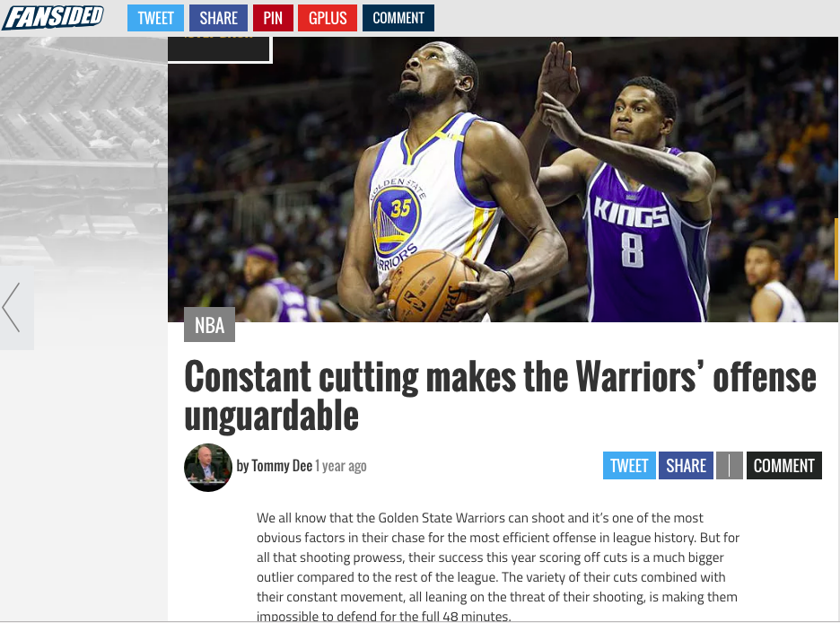Click the PIN button in top bar
The width and height of the screenshot is (840, 623).
(x=273, y=18)
